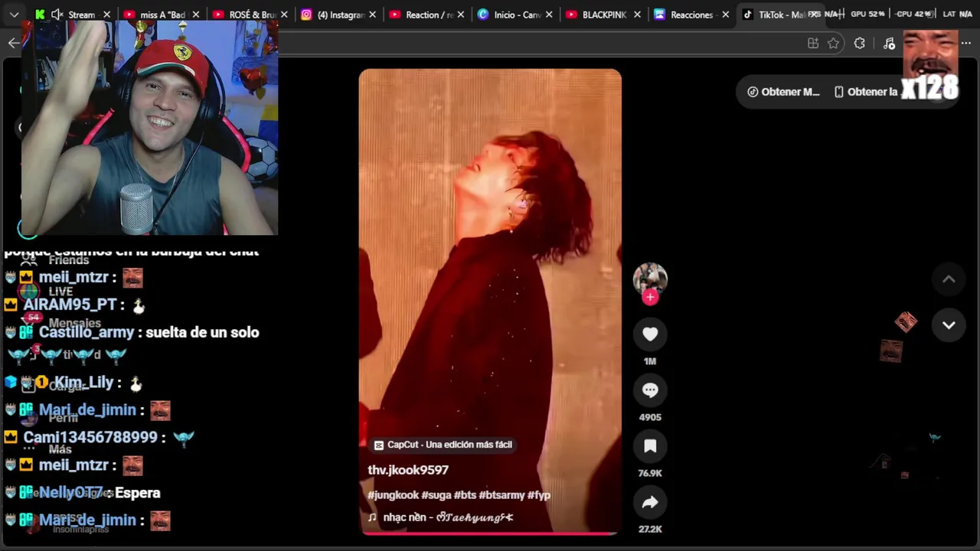Viewport: 980px width, 551px height.
Task: Bookmark the page with the star icon
Action: point(834,44)
